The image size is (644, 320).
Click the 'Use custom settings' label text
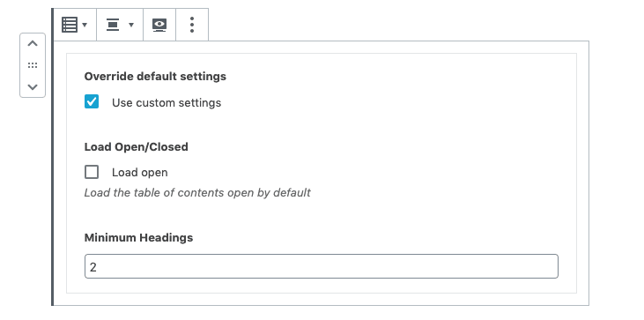(x=167, y=102)
